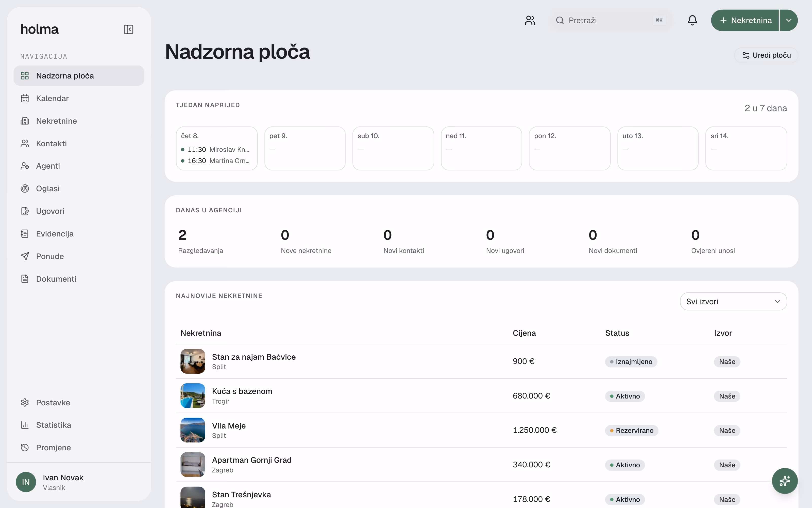Open the Ugovori navigation item
Screen dimensions: 812x508
79,211
